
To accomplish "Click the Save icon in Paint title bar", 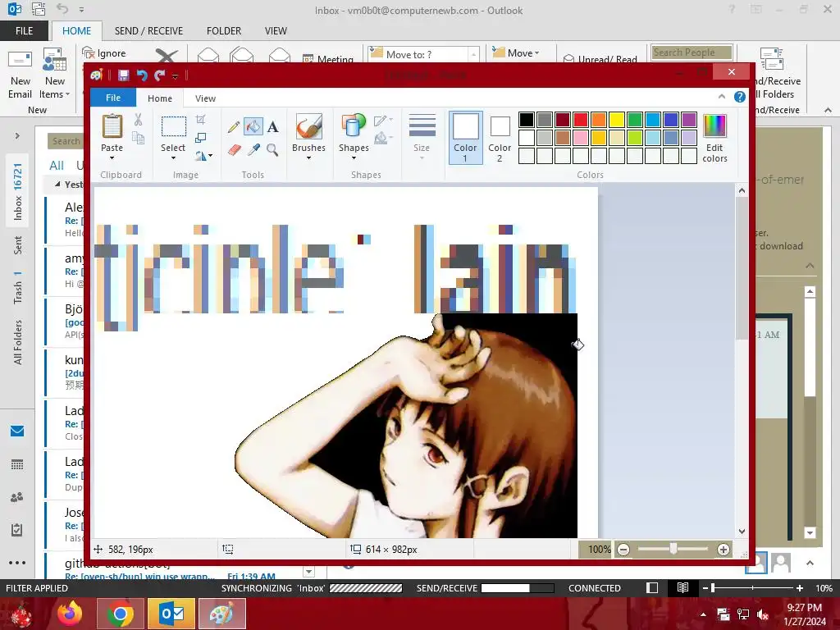I will [x=124, y=75].
